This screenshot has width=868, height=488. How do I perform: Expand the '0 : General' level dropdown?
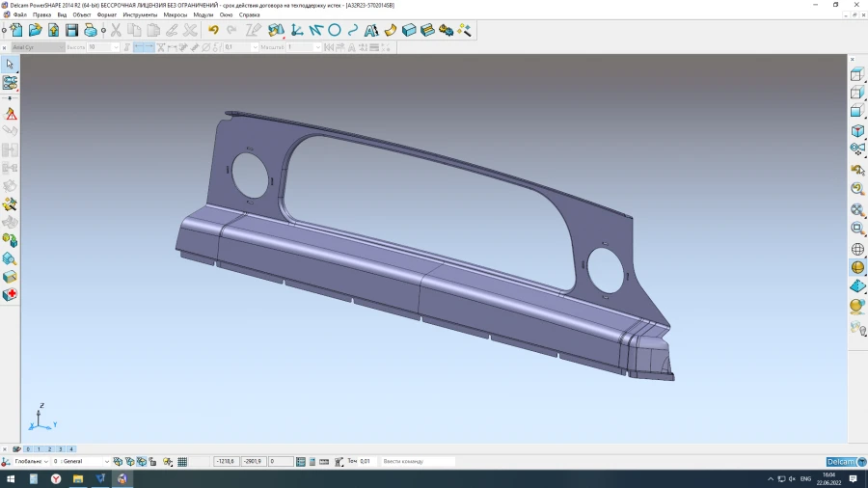[106, 462]
